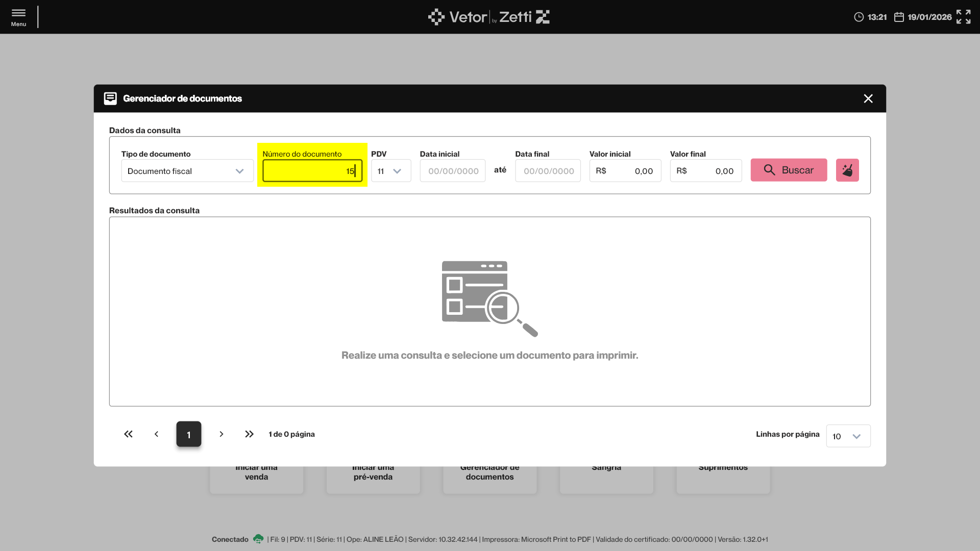Go to last page with double-right arrows
980x551 pixels.
coord(249,434)
